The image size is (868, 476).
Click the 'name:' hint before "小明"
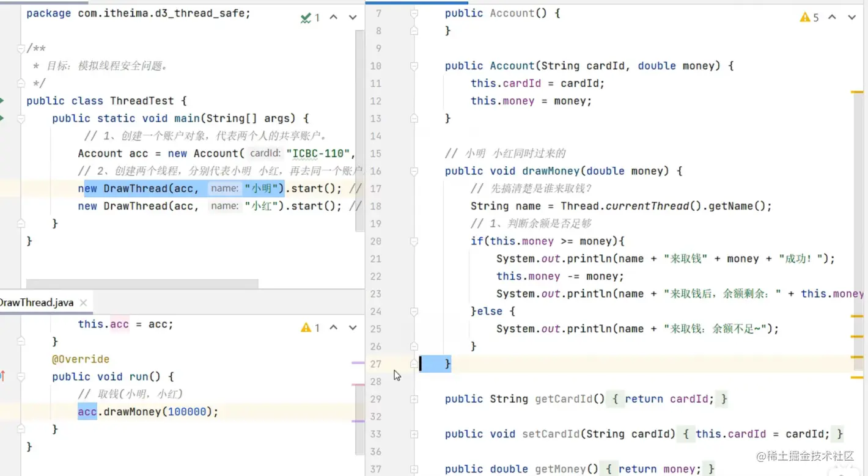point(224,189)
